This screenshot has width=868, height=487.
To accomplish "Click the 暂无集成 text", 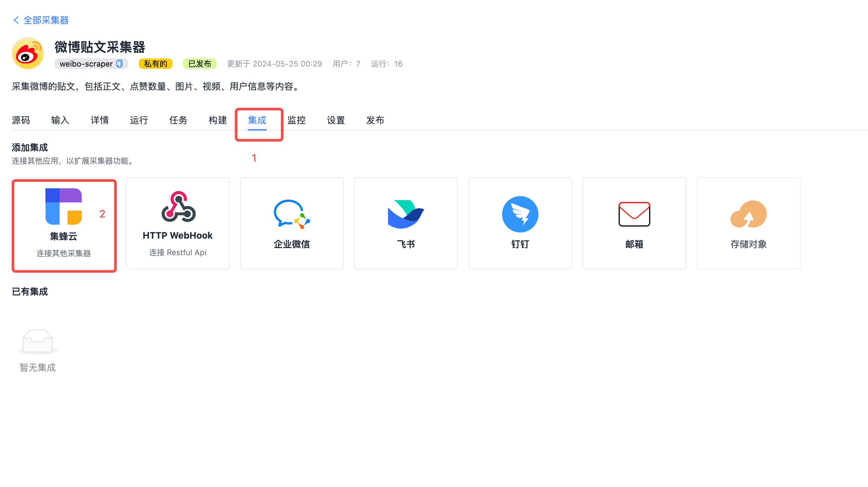I will click(38, 368).
